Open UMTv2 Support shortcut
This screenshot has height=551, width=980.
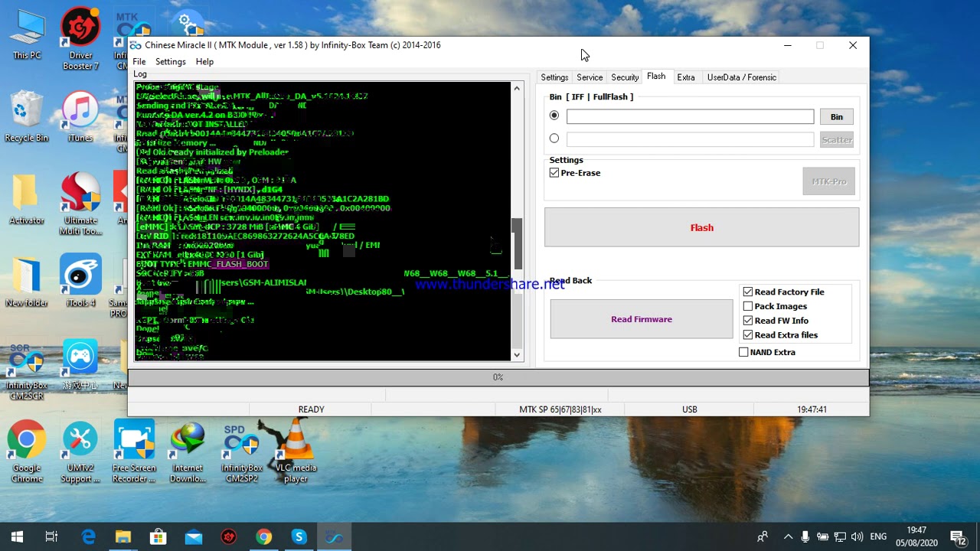80,452
